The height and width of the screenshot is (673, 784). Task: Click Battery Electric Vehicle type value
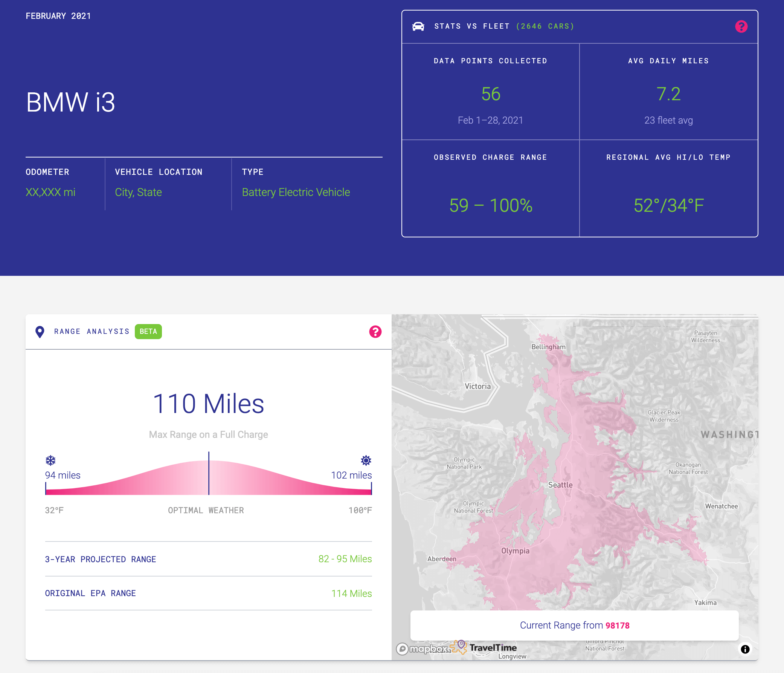pos(296,193)
